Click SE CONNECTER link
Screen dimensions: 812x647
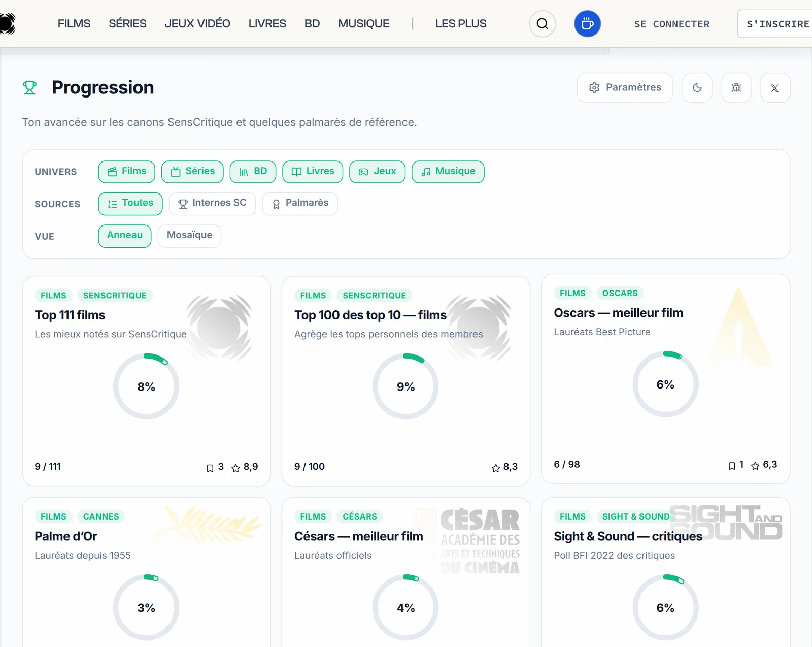[x=672, y=24]
